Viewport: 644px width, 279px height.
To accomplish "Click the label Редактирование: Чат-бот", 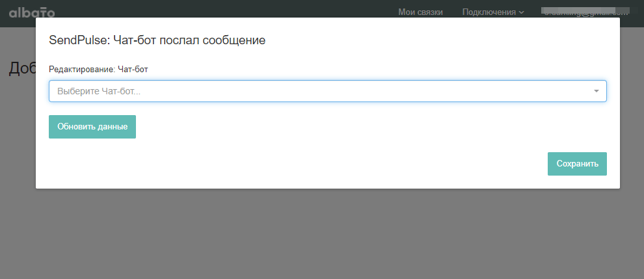I will coord(98,70).
